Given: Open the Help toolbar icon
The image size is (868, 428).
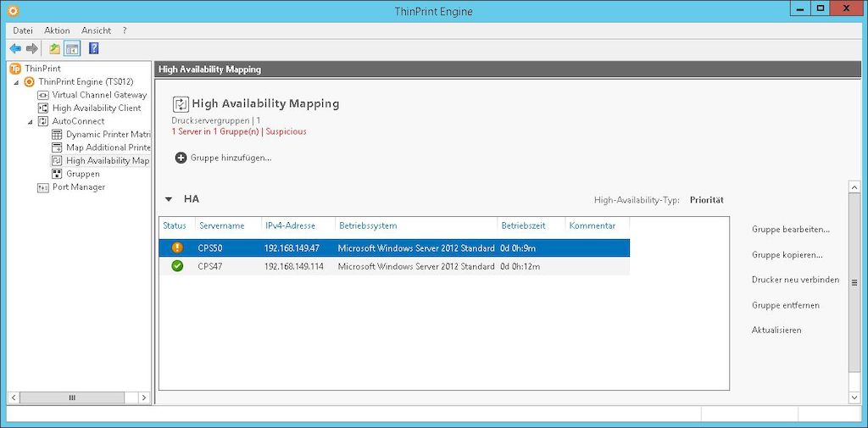Looking at the screenshot, I should (93, 48).
